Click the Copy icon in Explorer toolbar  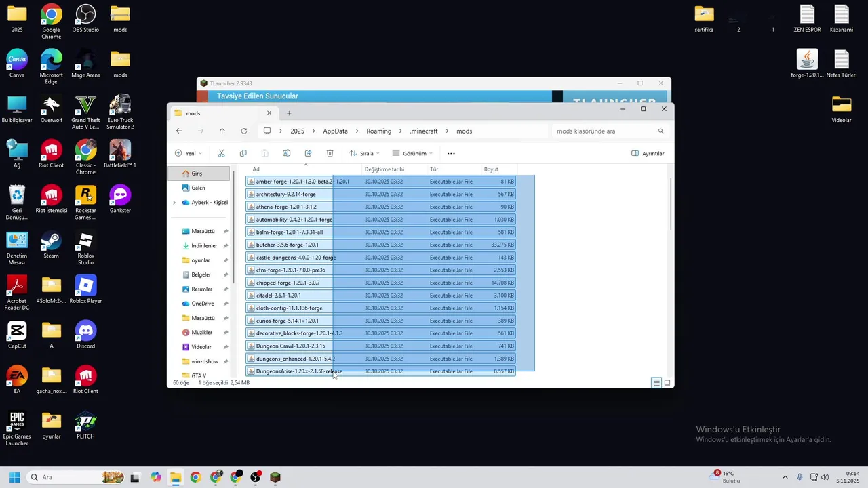click(x=243, y=153)
